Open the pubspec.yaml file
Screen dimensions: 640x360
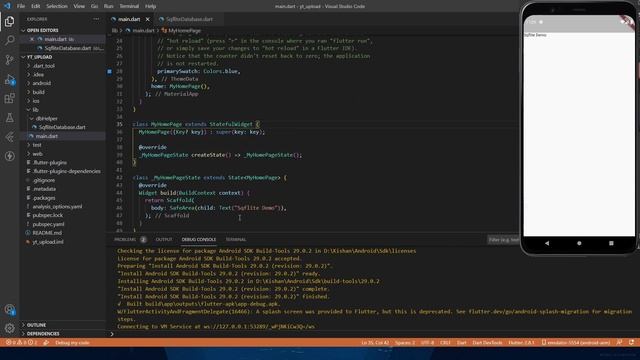[48, 224]
